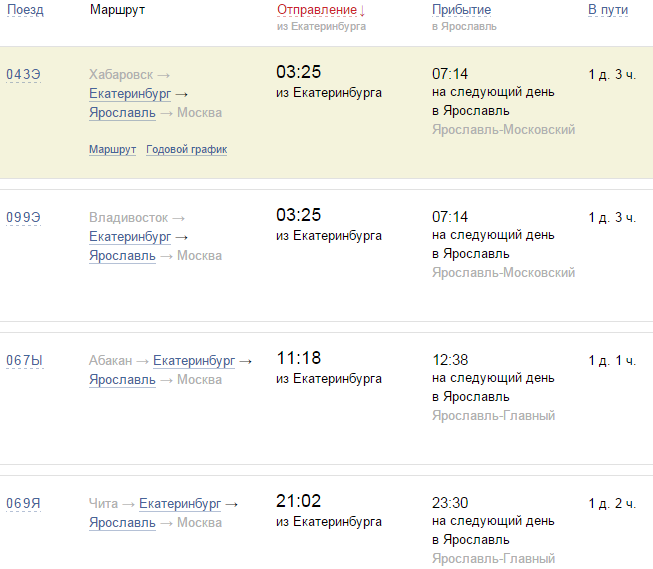Select the 21:02 departure time row
This screenshot has height=569, width=653.
click(x=298, y=502)
